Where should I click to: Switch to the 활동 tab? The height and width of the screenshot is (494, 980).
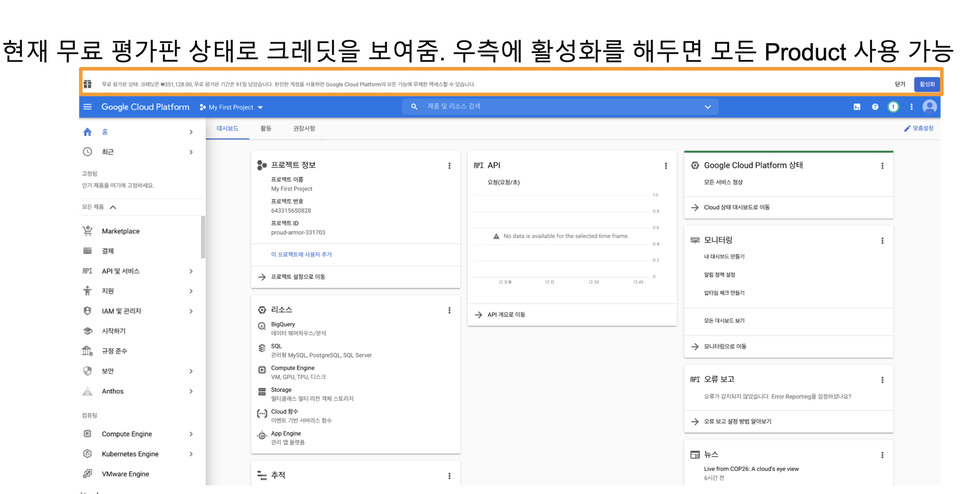click(x=266, y=128)
